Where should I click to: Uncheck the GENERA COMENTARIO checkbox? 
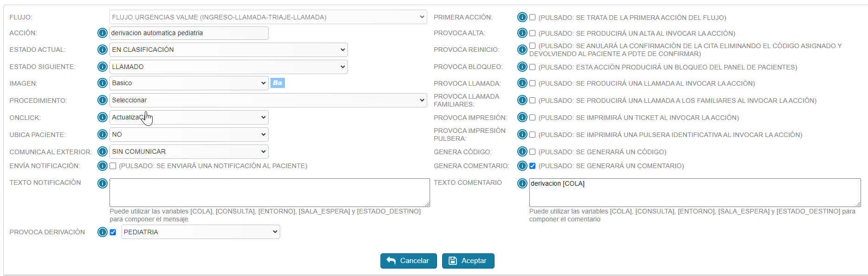coord(533,166)
